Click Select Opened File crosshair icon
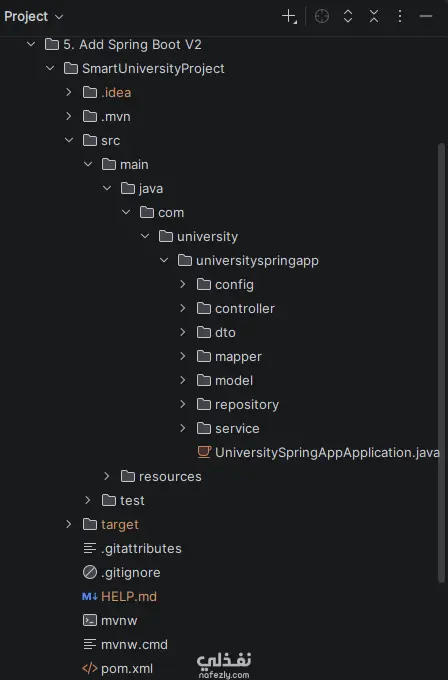The image size is (448, 680). click(x=322, y=16)
